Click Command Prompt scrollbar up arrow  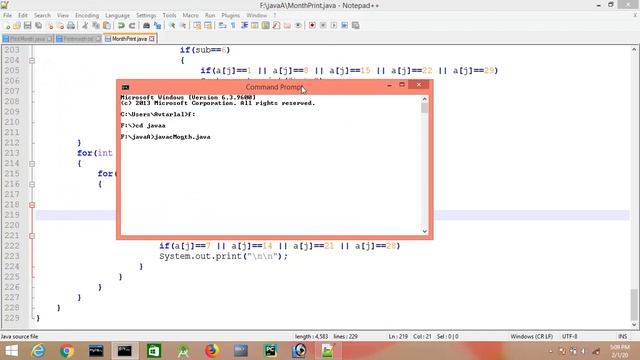coord(424,99)
